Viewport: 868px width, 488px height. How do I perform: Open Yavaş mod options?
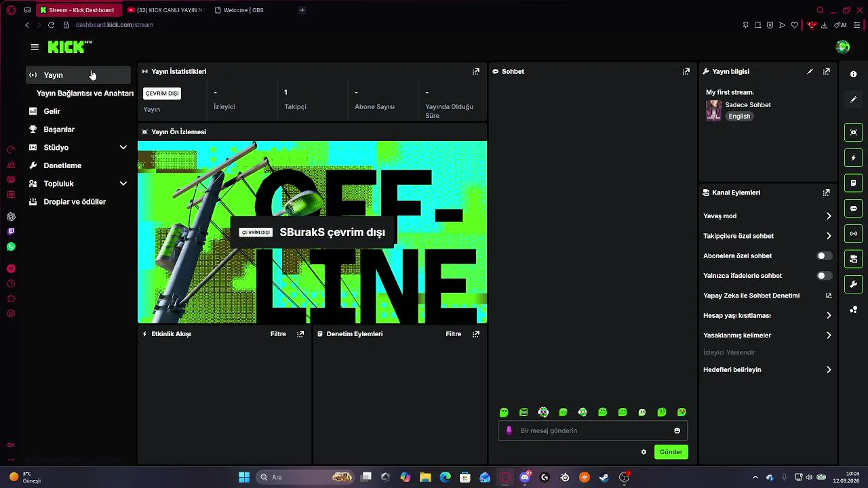(x=768, y=216)
